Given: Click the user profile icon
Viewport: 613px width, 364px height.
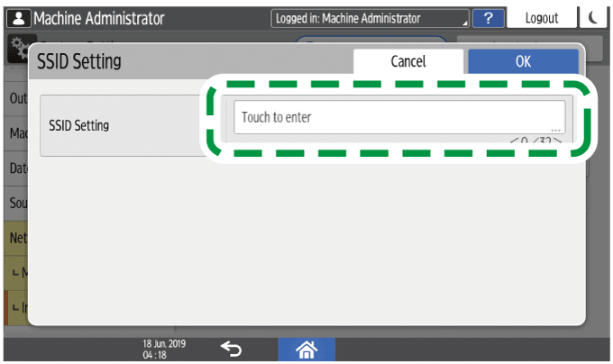Looking at the screenshot, I should pos(18,18).
